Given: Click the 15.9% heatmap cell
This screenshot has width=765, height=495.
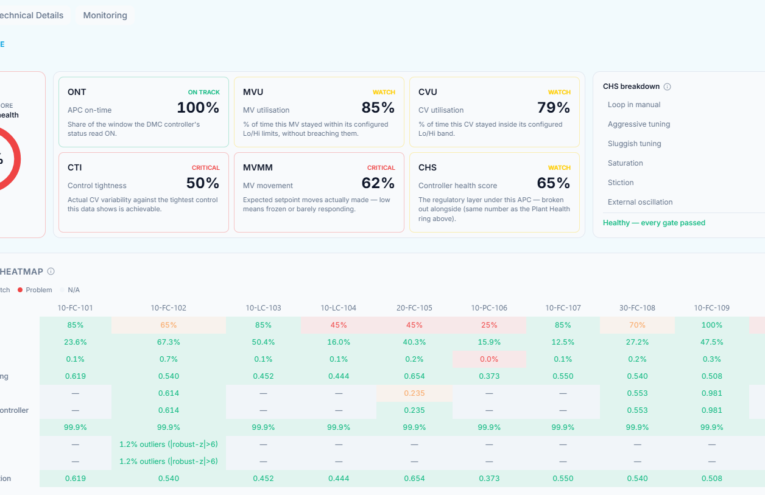Looking at the screenshot, I should click(x=489, y=342).
